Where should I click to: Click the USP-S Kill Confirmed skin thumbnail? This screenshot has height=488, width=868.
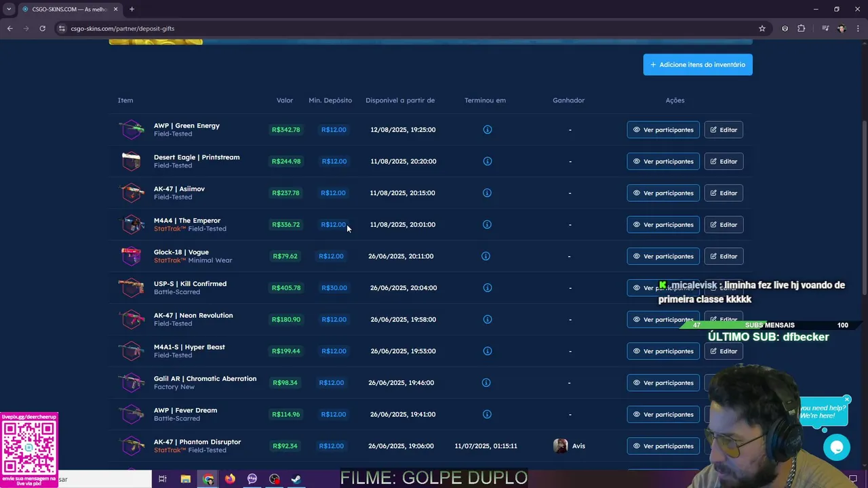131,288
